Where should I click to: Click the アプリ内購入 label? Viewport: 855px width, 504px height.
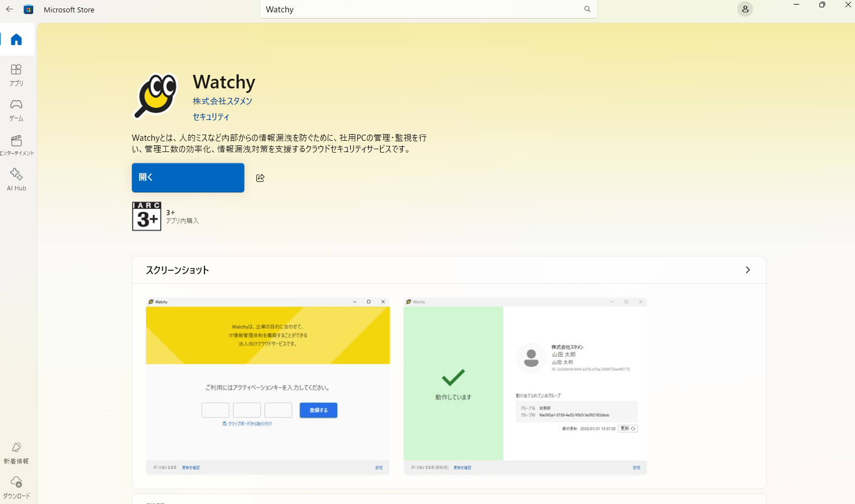(x=182, y=221)
